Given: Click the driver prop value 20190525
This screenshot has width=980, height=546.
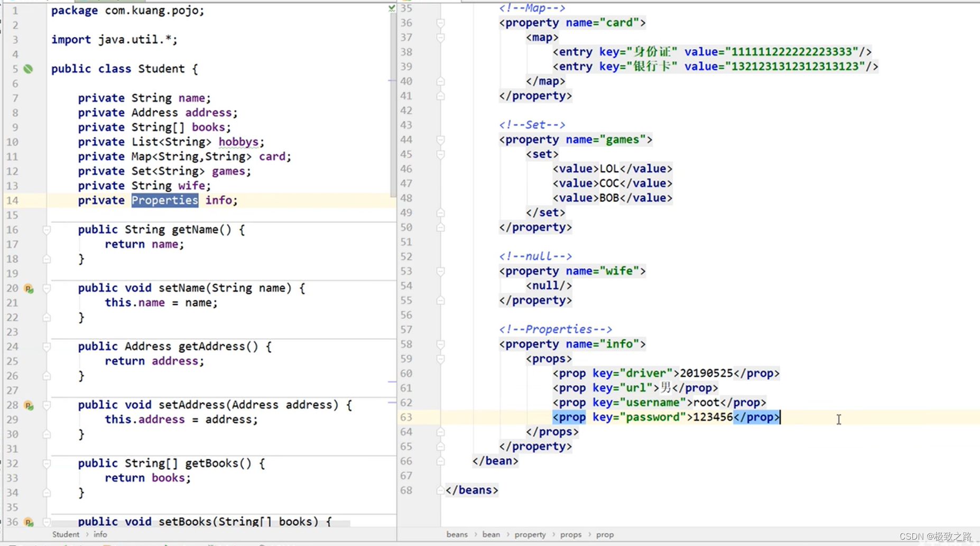Looking at the screenshot, I should click(x=706, y=373).
